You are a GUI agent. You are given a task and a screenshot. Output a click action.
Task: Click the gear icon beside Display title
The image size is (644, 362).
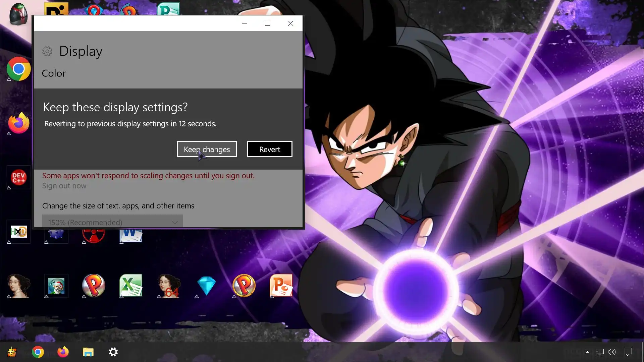pyautogui.click(x=47, y=51)
